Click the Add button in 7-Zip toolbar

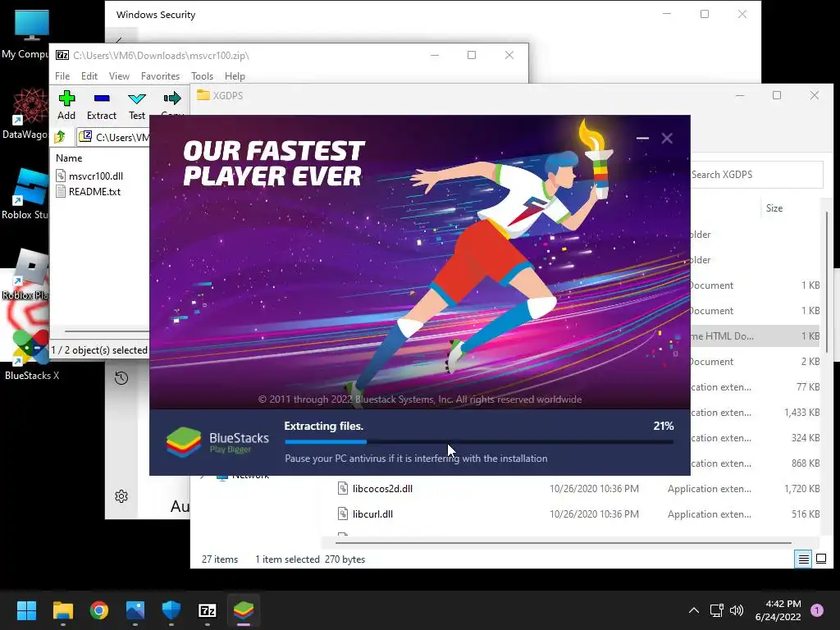click(x=66, y=105)
